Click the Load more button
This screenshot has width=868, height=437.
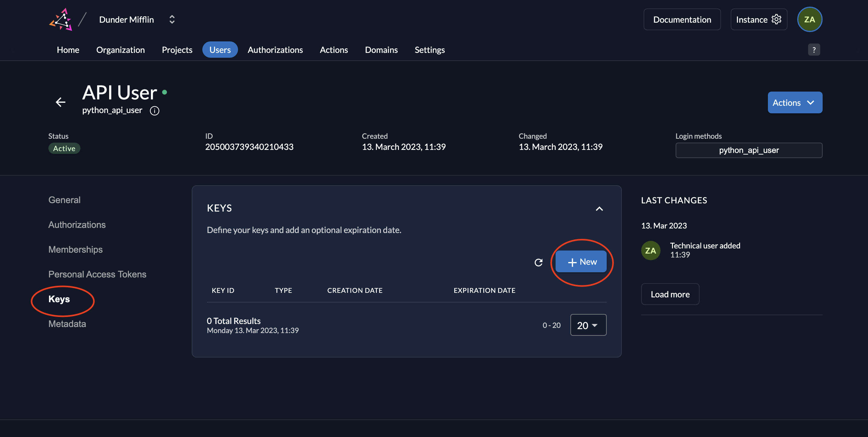pyautogui.click(x=670, y=294)
